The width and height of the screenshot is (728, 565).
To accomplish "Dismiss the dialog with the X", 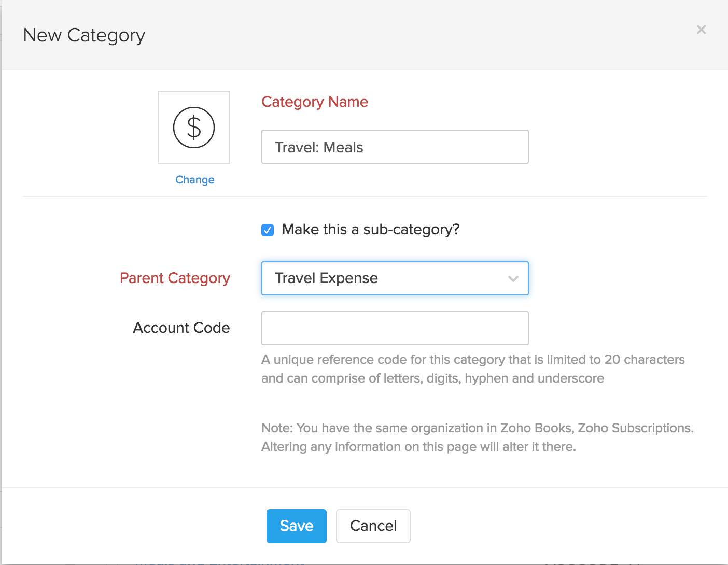I will [701, 30].
